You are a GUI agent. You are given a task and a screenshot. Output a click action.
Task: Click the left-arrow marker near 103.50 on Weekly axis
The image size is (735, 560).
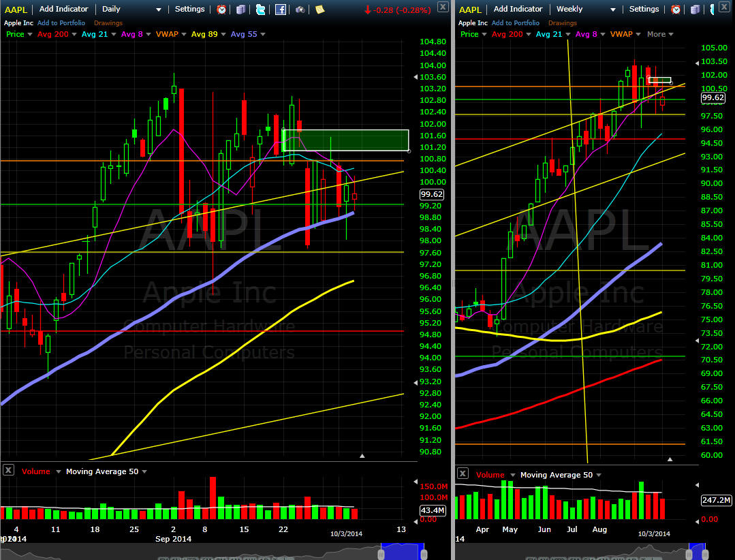tap(697, 62)
